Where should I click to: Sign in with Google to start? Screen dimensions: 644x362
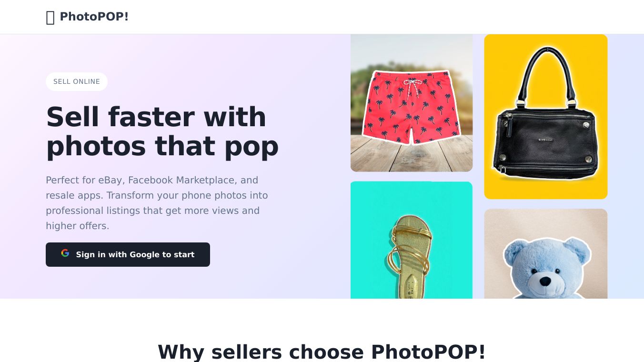(x=128, y=254)
